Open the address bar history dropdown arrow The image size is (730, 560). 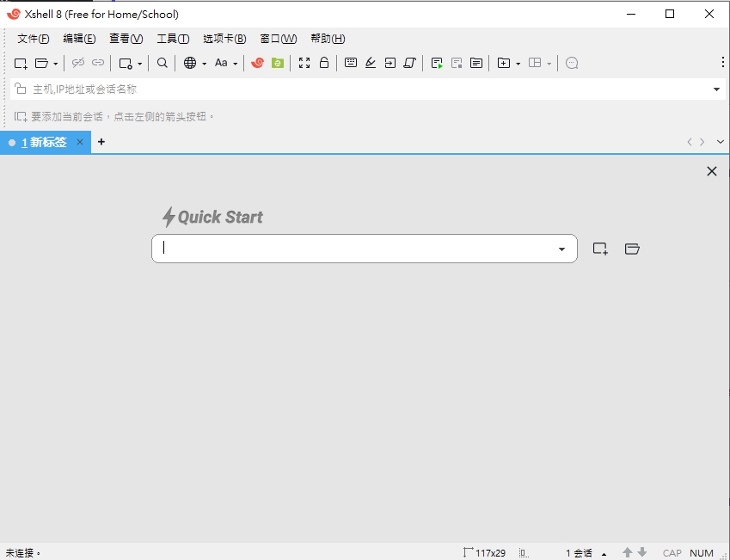[716, 89]
